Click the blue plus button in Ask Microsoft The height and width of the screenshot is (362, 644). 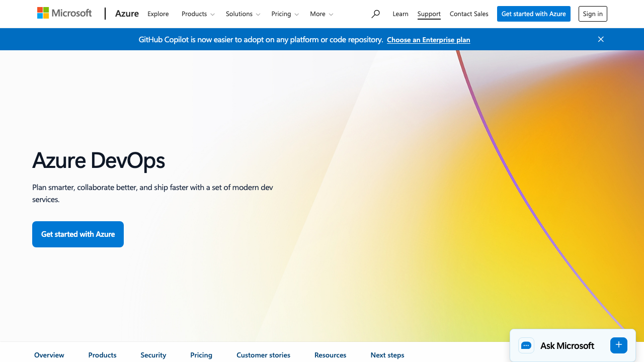point(619,345)
